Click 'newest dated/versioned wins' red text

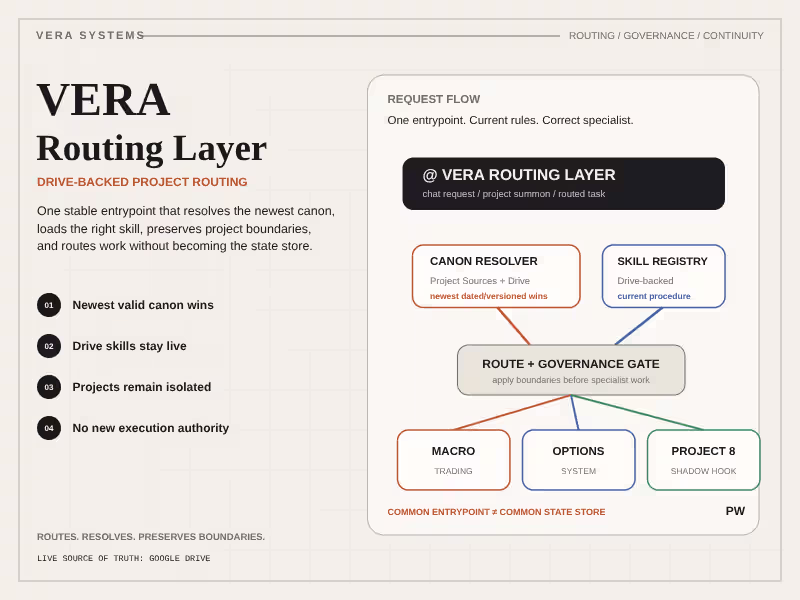[x=489, y=296]
